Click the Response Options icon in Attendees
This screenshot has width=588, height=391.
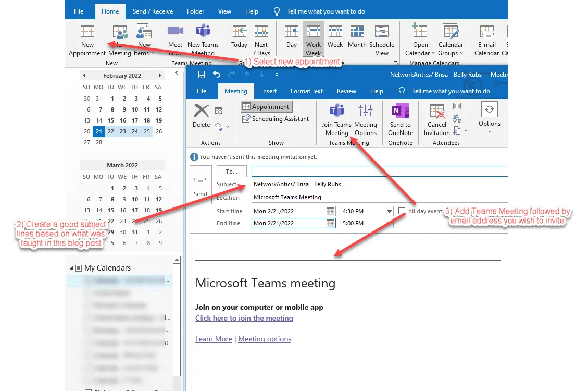[x=457, y=130]
